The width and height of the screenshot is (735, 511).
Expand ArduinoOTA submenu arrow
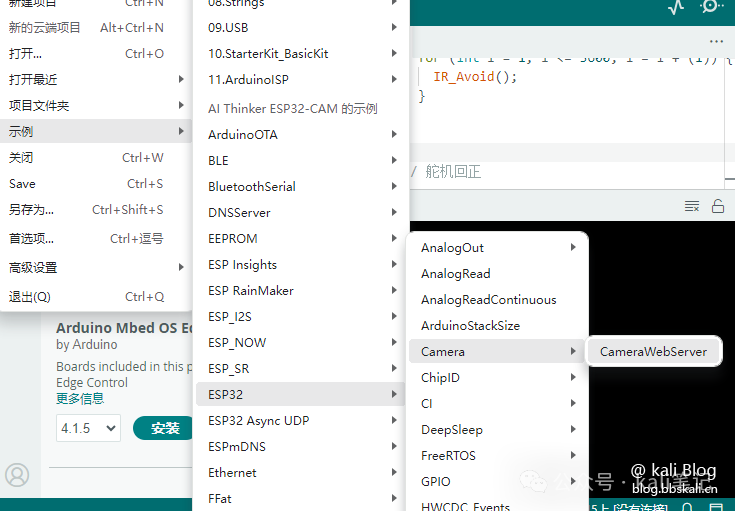coord(394,134)
